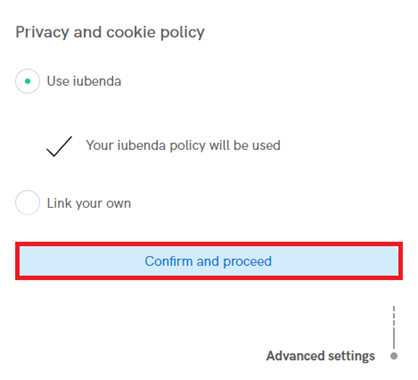Click the word Confirm in the blue button
Image resolution: width=418 pixels, height=380 pixels.
pyautogui.click(x=169, y=261)
